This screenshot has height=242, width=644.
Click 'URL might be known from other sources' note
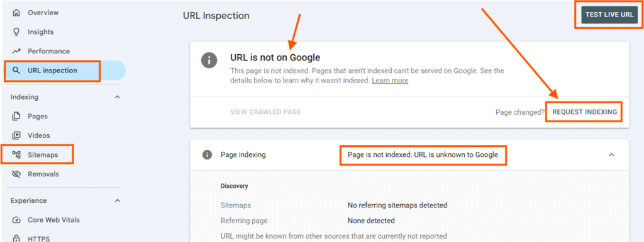pos(334,236)
